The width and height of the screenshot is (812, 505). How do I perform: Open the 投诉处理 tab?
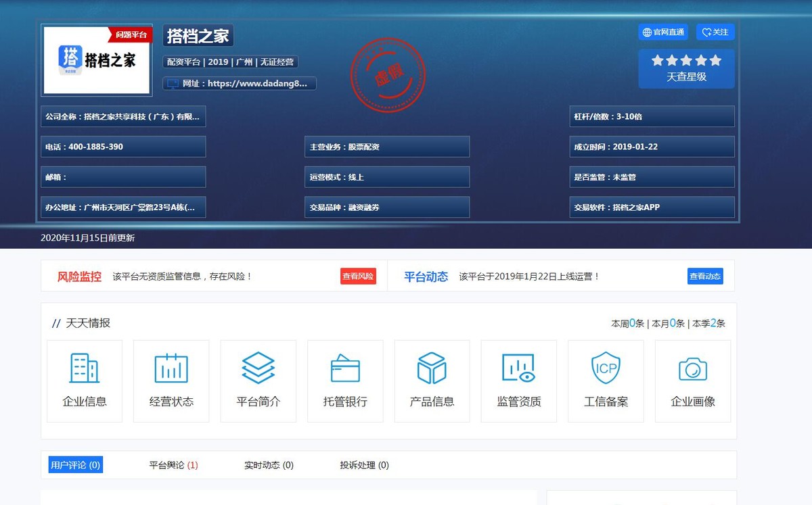tap(364, 465)
